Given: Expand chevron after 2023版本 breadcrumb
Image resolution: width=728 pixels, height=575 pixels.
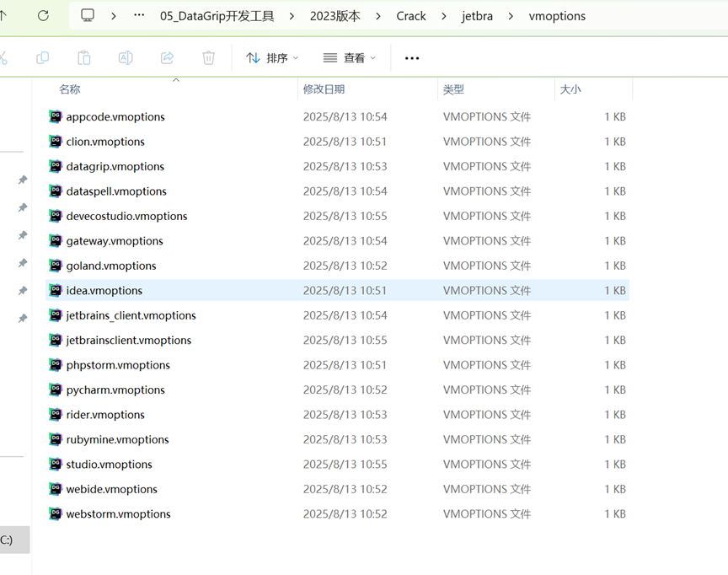Looking at the screenshot, I should pyautogui.click(x=378, y=16).
